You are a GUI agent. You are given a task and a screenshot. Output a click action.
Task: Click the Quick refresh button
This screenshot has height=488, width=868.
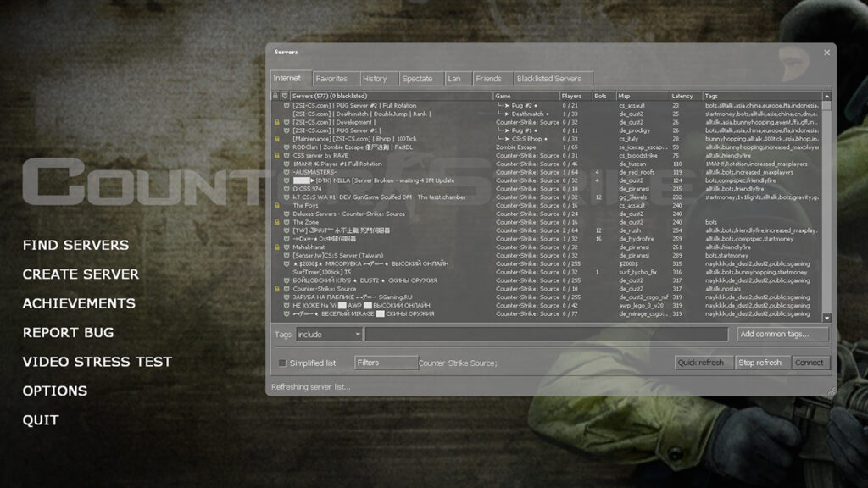point(701,362)
